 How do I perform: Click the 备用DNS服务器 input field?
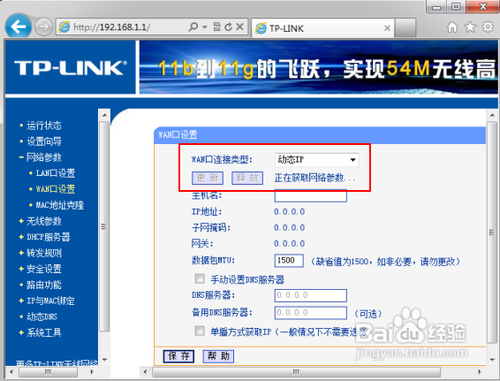click(311, 313)
